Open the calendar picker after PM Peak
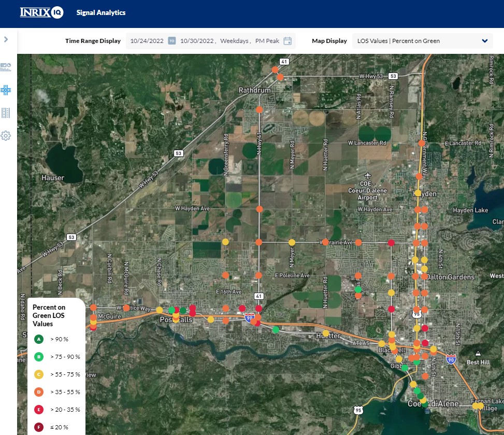 [x=287, y=41]
